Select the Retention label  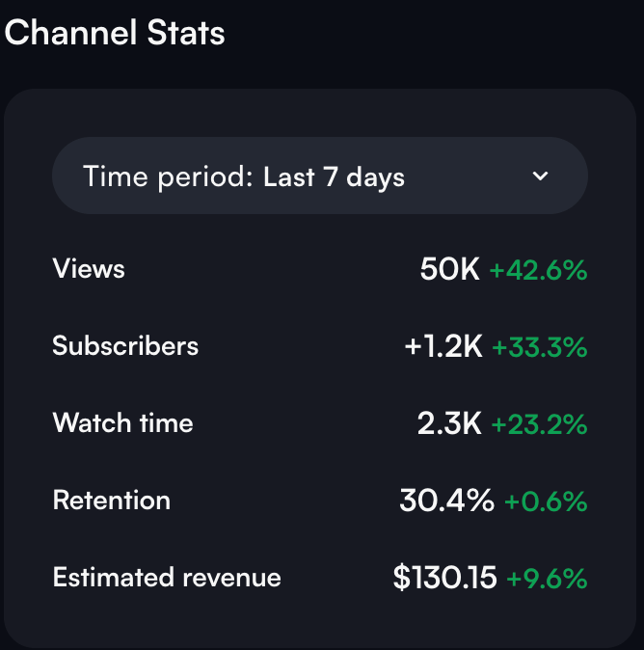pyautogui.click(x=111, y=501)
